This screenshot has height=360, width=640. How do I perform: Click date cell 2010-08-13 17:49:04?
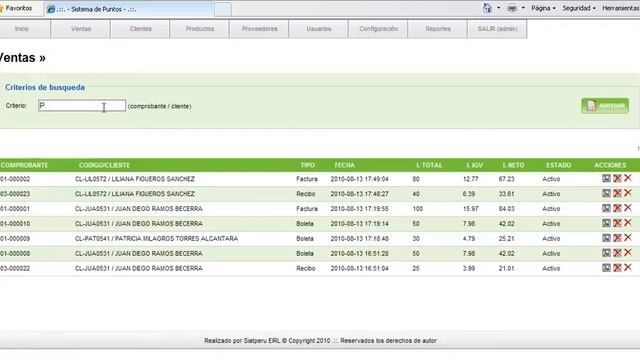pos(360,179)
